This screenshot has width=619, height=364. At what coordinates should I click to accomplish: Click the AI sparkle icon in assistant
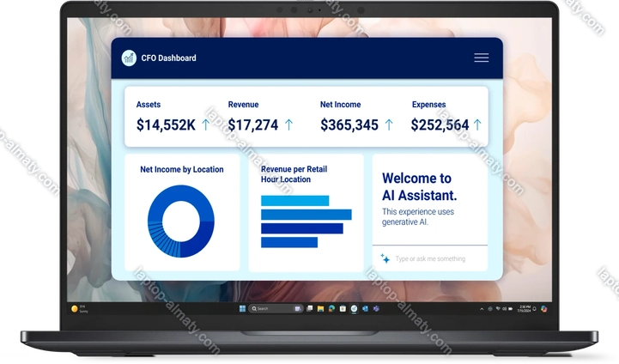385,258
